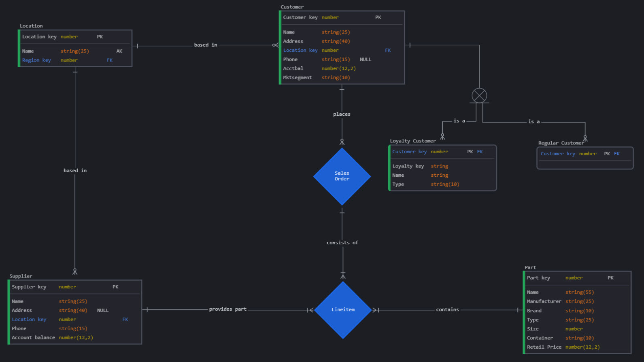
Task: Click Customer key in Regular Customer table
Action: coord(558,154)
